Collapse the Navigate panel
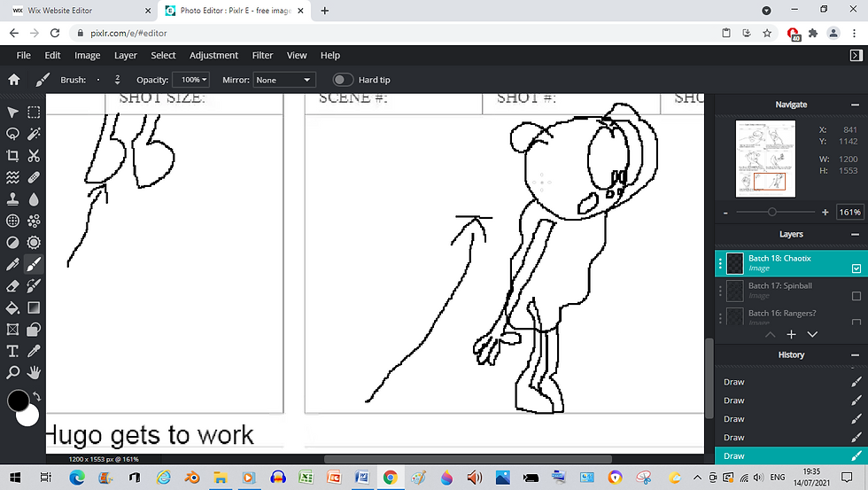The height and width of the screenshot is (490, 868). pyautogui.click(x=856, y=105)
